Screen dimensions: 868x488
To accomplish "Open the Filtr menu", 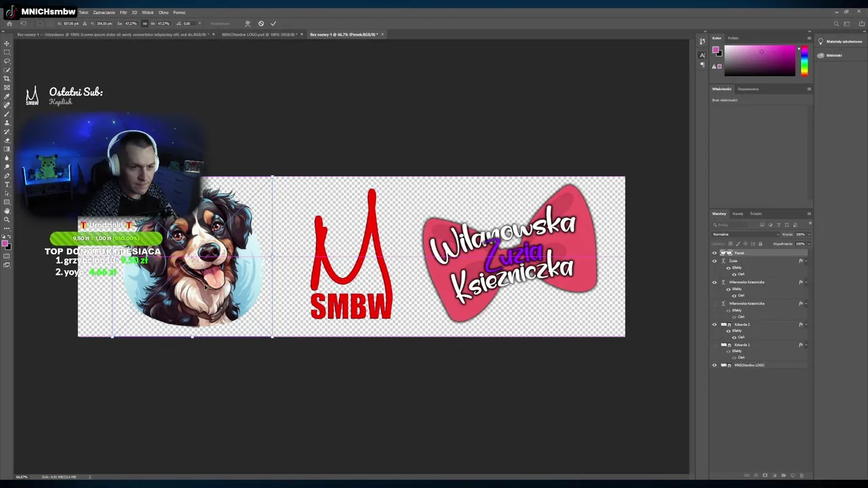I will [x=123, y=12].
